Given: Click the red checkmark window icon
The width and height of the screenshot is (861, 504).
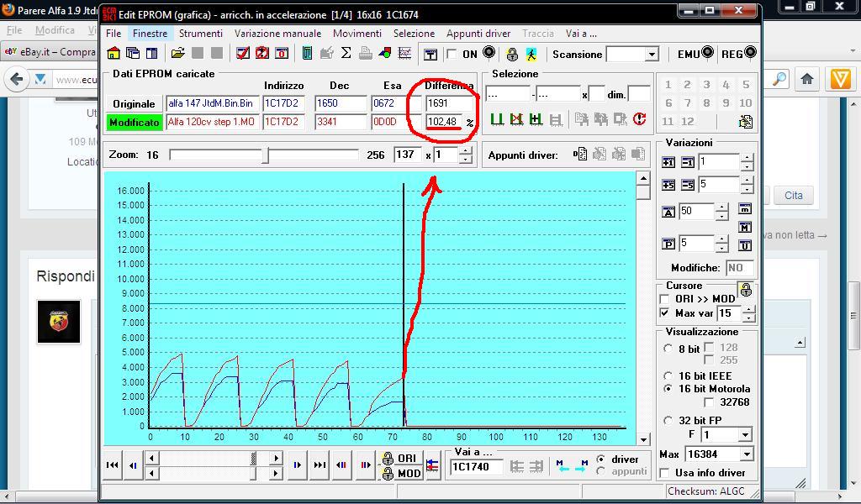Looking at the screenshot, I should (243, 53).
